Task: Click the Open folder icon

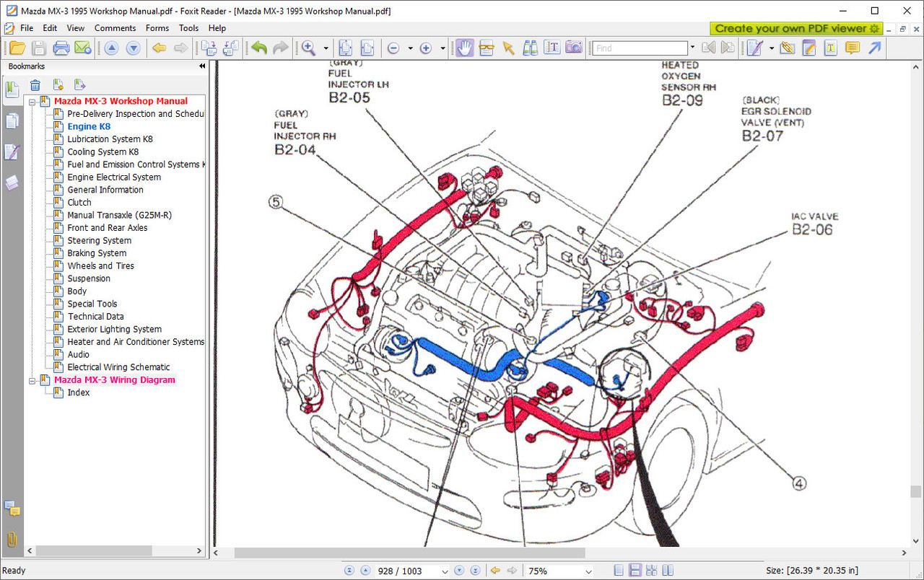Action: (x=17, y=48)
